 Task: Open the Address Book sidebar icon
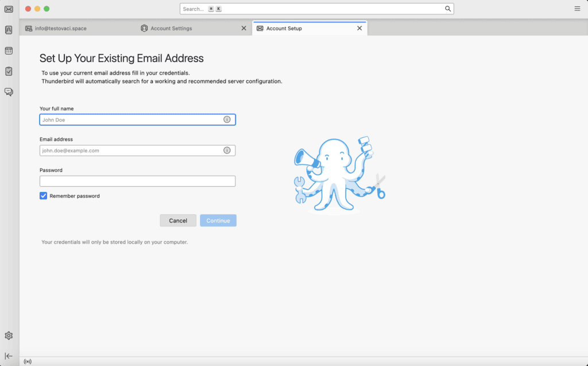click(9, 30)
